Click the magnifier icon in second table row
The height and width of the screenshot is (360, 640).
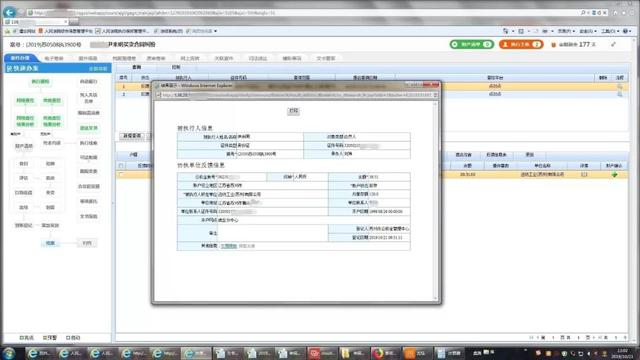(620, 94)
